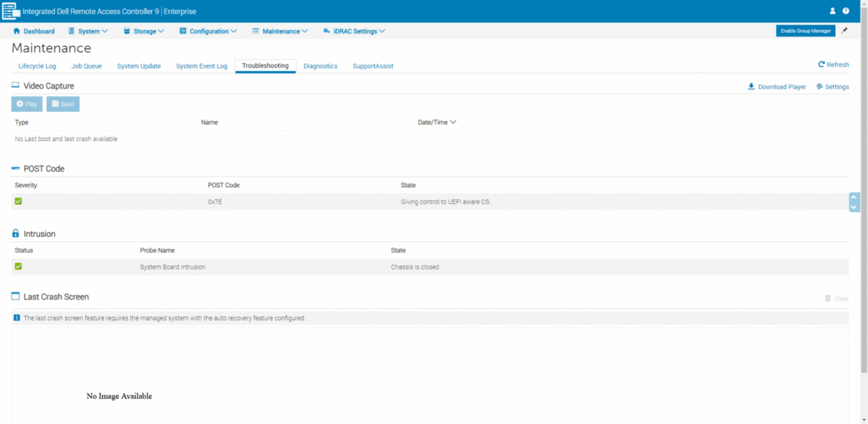
Task: Click the Dashboard home icon
Action: click(16, 31)
